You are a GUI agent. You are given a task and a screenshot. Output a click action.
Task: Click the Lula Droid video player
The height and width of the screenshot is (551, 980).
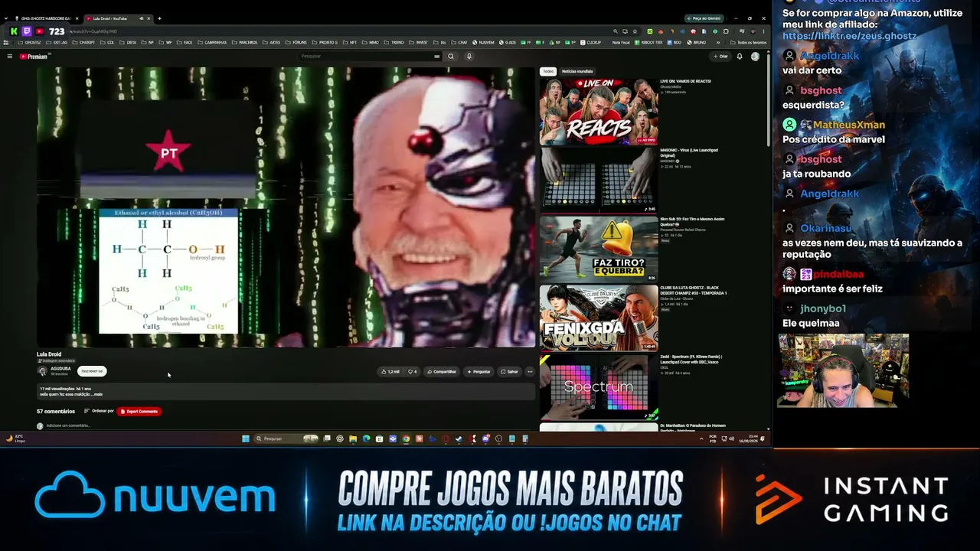tap(286, 207)
